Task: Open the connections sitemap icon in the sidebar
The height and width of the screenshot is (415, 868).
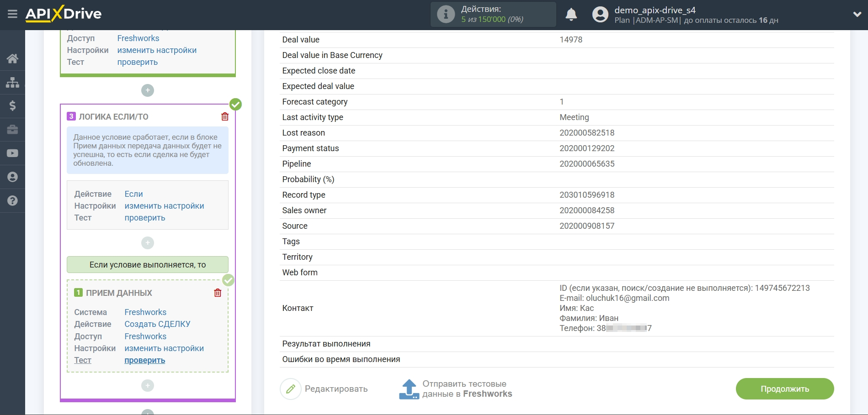Action: tap(12, 82)
